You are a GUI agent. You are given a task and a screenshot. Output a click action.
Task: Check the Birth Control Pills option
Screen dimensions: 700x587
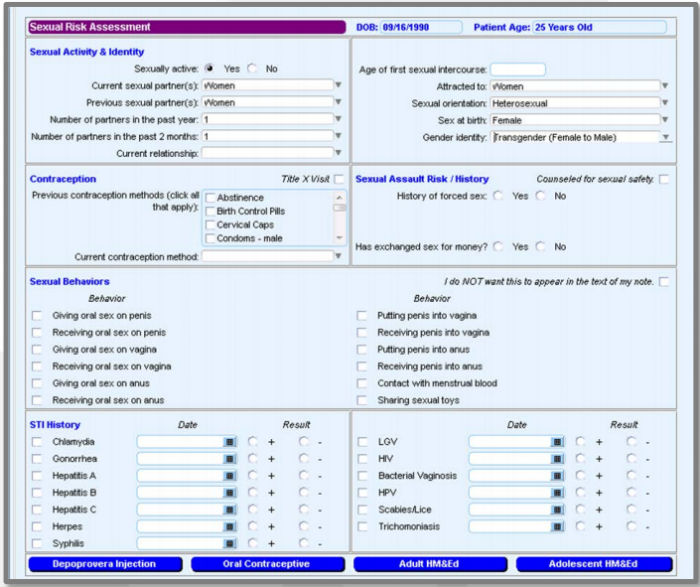coord(210,211)
